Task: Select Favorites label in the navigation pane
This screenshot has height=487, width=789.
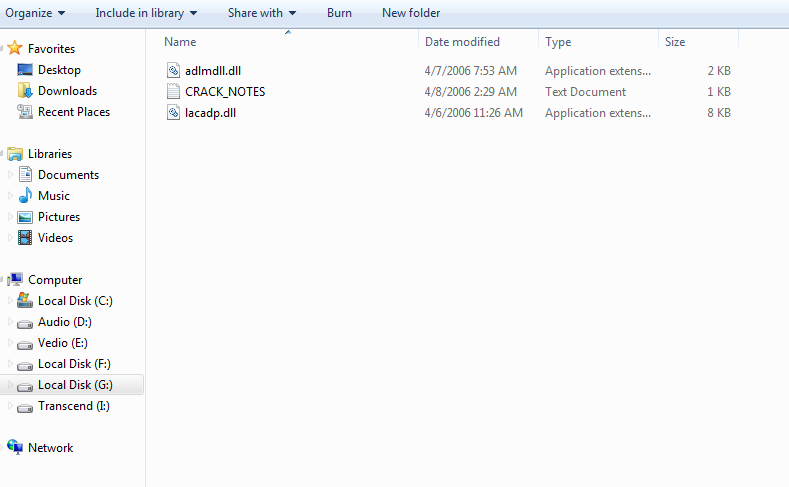Action: pos(51,49)
